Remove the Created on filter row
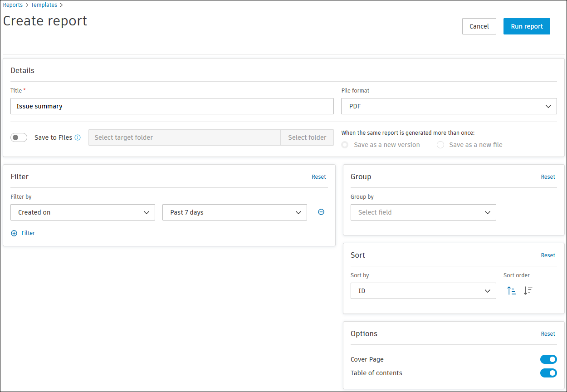This screenshot has width=567, height=392. (x=321, y=212)
